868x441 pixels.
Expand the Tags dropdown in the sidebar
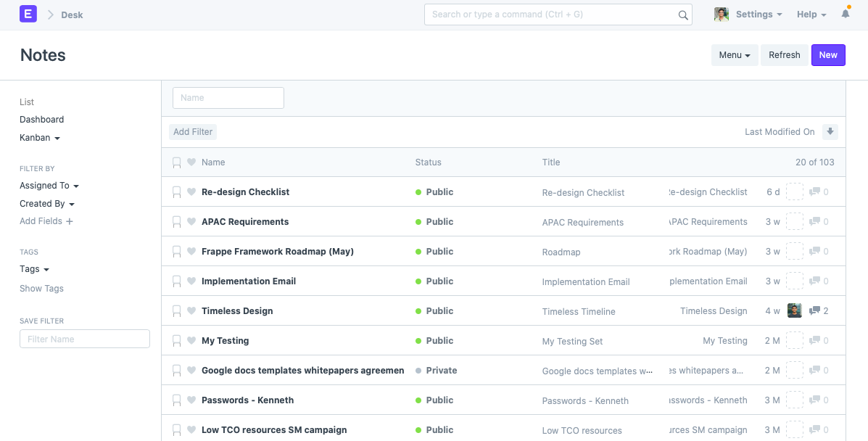point(34,268)
